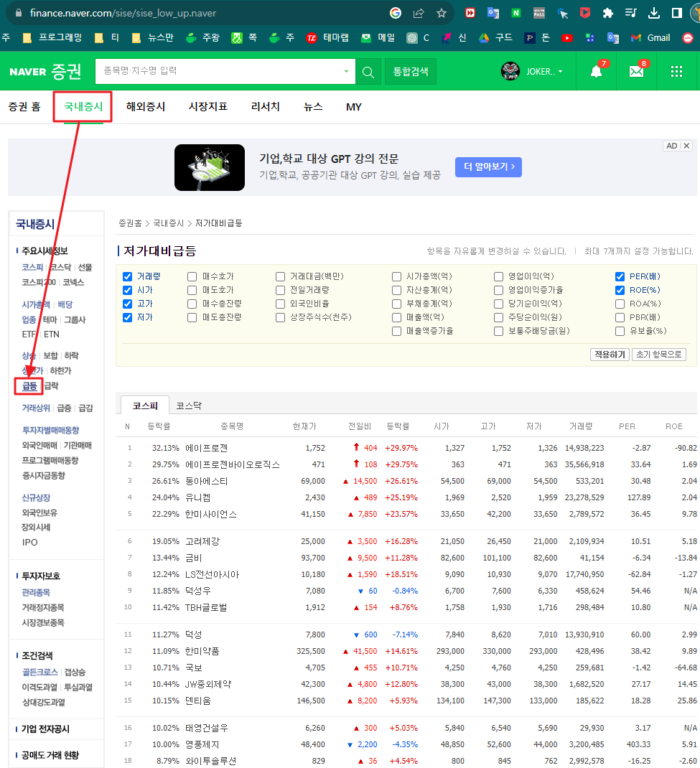Expand the search box suggestion dropdown arrow
The width and height of the screenshot is (700, 768).
tap(346, 72)
